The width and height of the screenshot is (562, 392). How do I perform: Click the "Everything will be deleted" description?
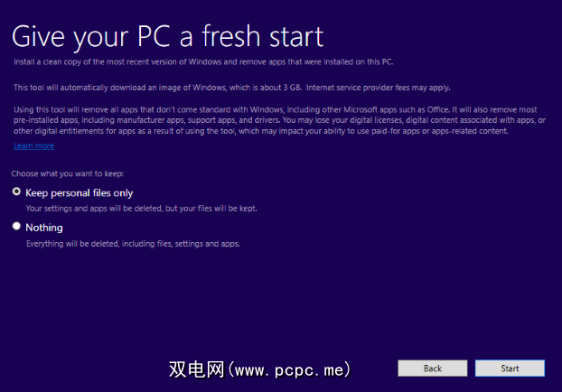coord(132,243)
